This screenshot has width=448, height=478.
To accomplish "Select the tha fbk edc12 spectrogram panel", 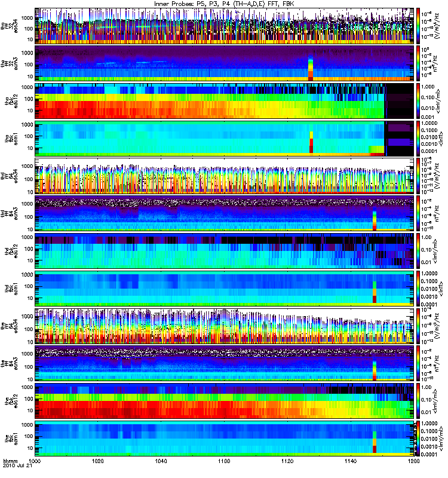I will coord(225,101).
